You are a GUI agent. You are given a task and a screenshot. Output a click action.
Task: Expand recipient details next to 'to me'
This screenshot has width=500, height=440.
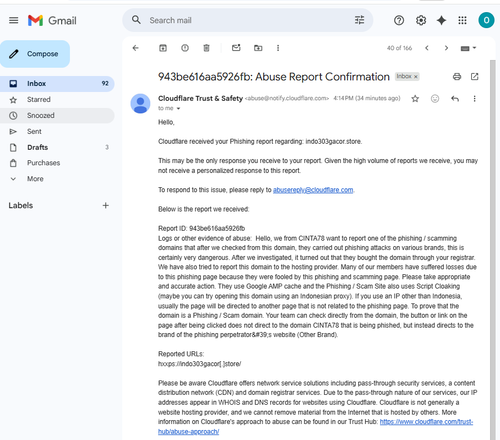[178, 108]
